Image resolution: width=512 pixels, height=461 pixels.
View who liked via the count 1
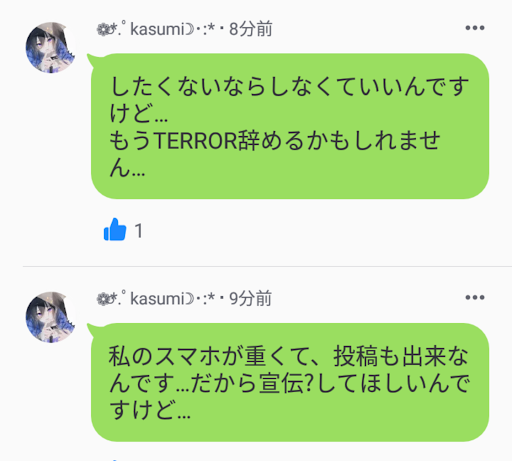pyautogui.click(x=139, y=231)
